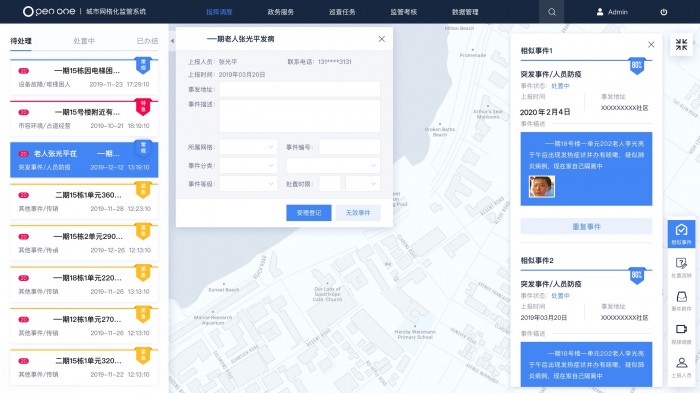This screenshot has height=393, width=700.
Task: Click yellow tag on 二期15栋1单元360 card
Action: pyautogui.click(x=143, y=190)
